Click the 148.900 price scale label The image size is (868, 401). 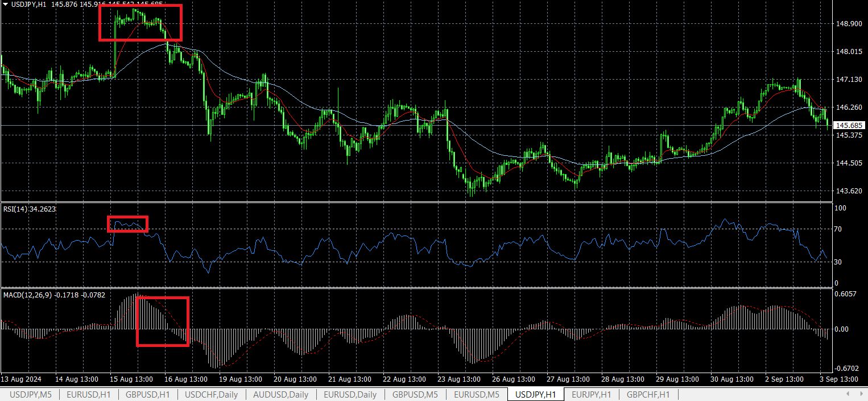pos(849,24)
